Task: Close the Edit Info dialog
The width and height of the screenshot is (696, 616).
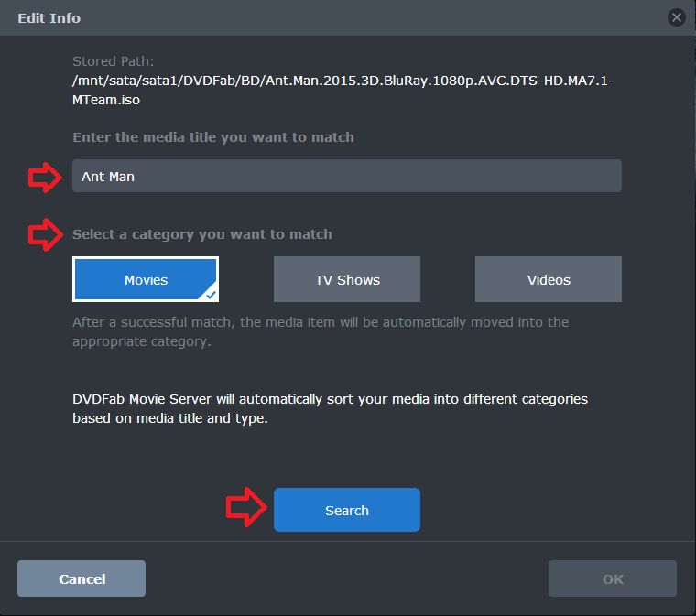Action: (676, 17)
